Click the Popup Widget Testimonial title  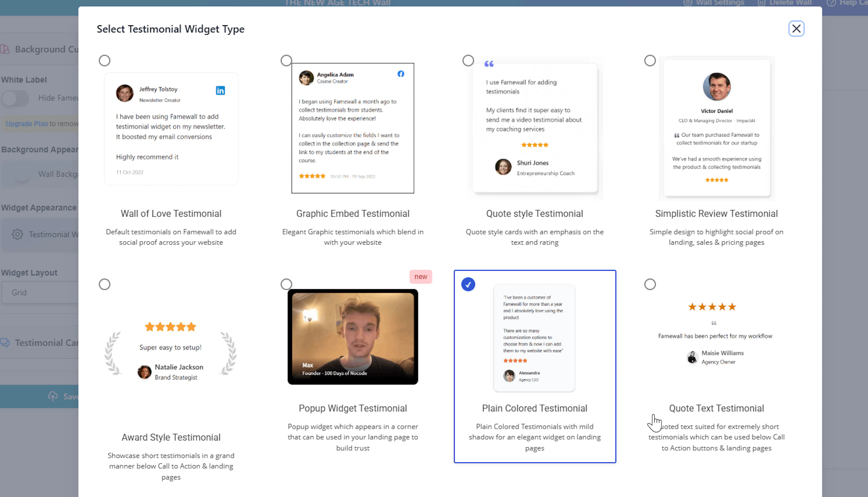[352, 408]
